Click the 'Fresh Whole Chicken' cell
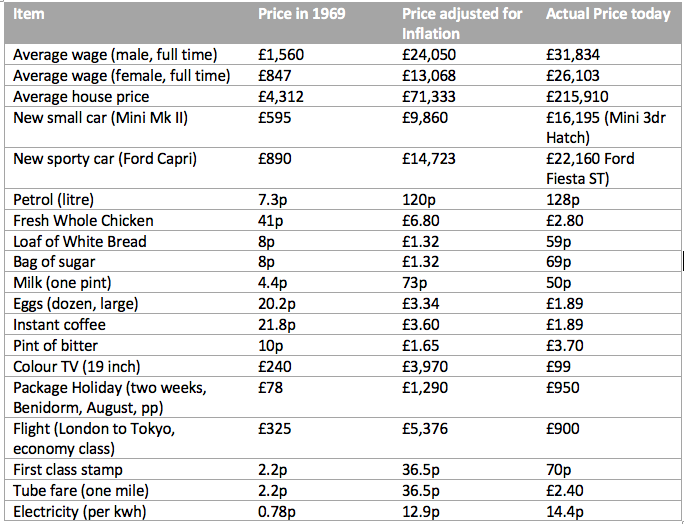The height and width of the screenshot is (524, 684). coord(83,221)
